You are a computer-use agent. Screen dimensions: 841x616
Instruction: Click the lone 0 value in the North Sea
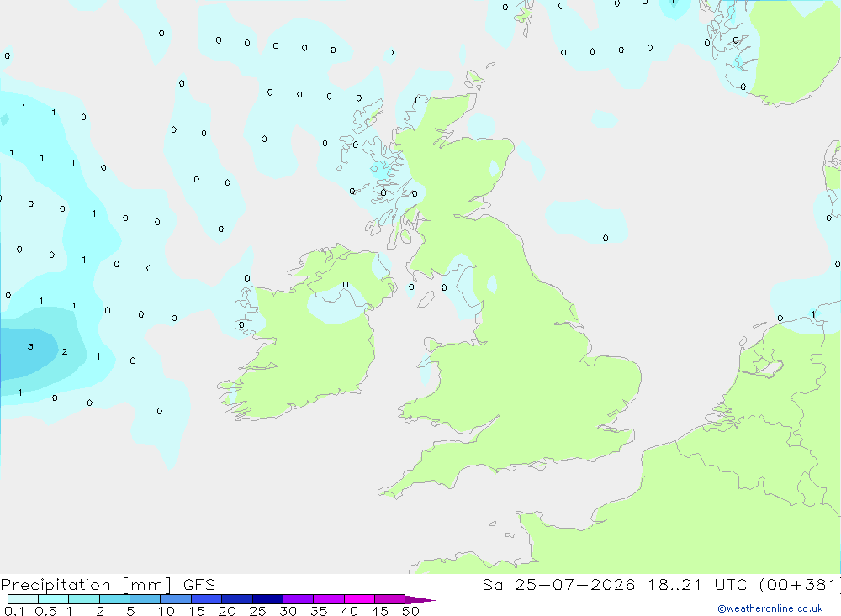606,238
